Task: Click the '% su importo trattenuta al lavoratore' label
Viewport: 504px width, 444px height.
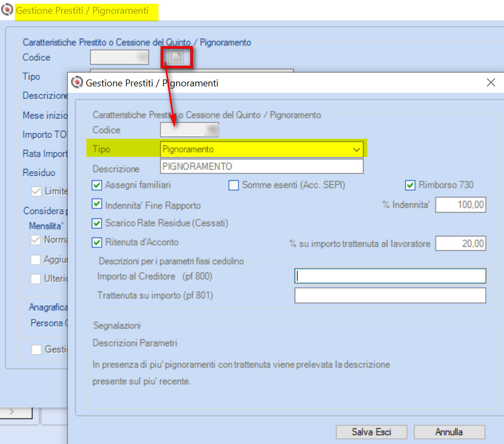Action: pos(360,244)
